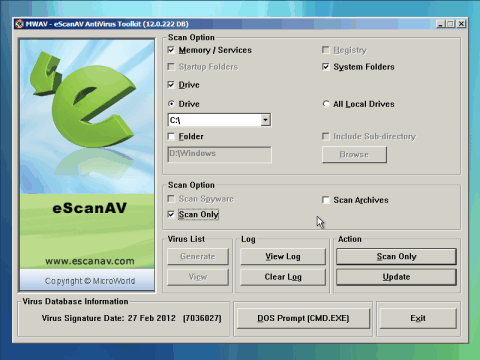Select the Drive radio button
This screenshot has height=360, width=480.
pos(171,104)
